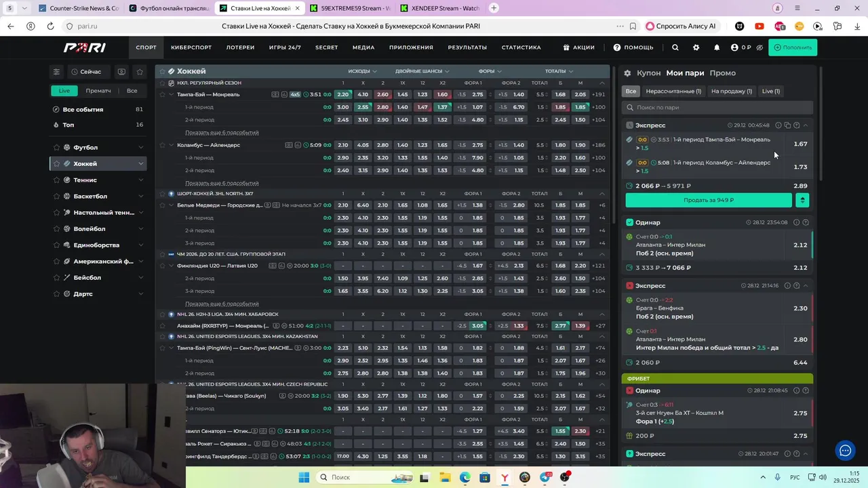This screenshot has height=488, width=868.
Task: Click +191 more markets for Тампа-Бэй — Монреаль
Action: [x=598, y=94]
